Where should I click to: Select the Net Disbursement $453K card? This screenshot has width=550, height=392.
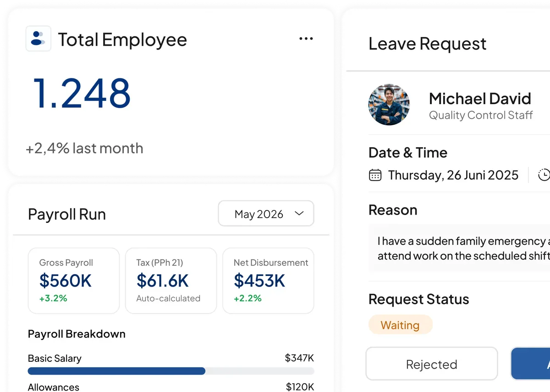[268, 281]
